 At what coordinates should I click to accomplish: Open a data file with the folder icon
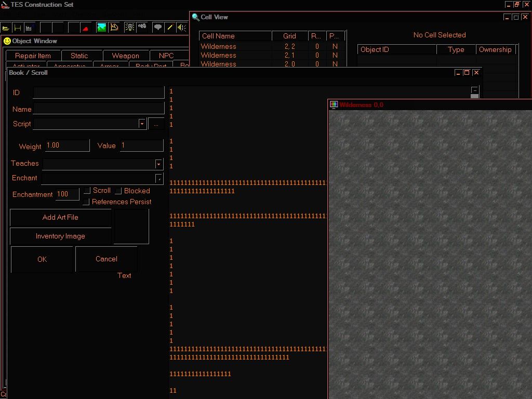click(x=6, y=28)
